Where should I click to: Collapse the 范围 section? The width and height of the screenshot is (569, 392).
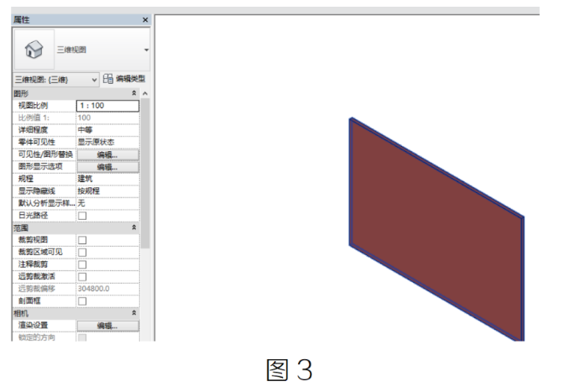(x=134, y=227)
